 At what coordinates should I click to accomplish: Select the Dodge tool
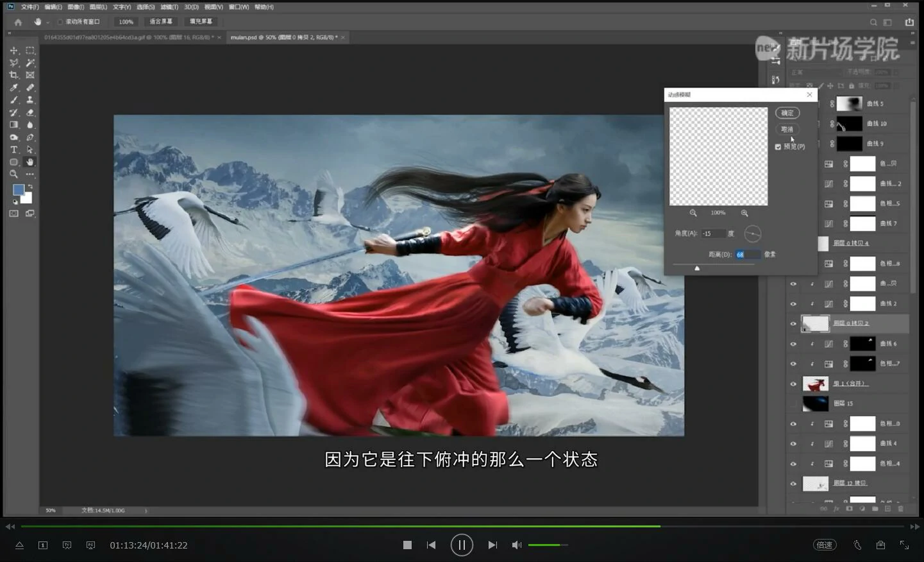13,137
